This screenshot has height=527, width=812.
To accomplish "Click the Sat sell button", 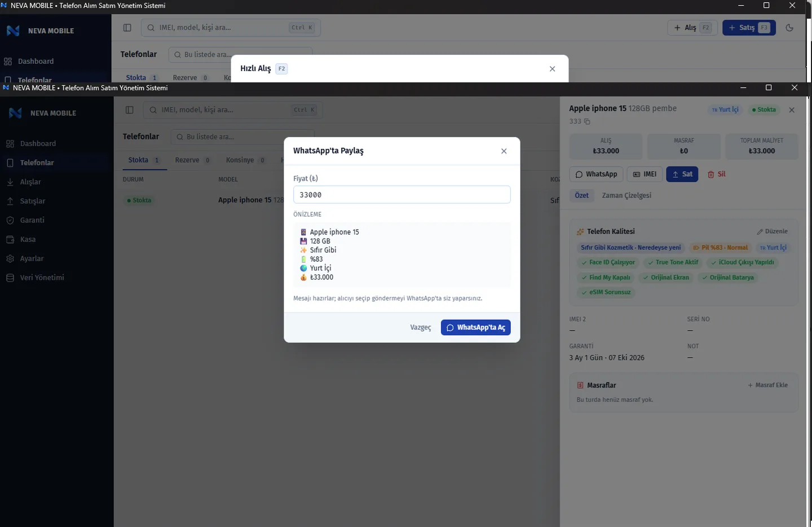I will 682,174.
